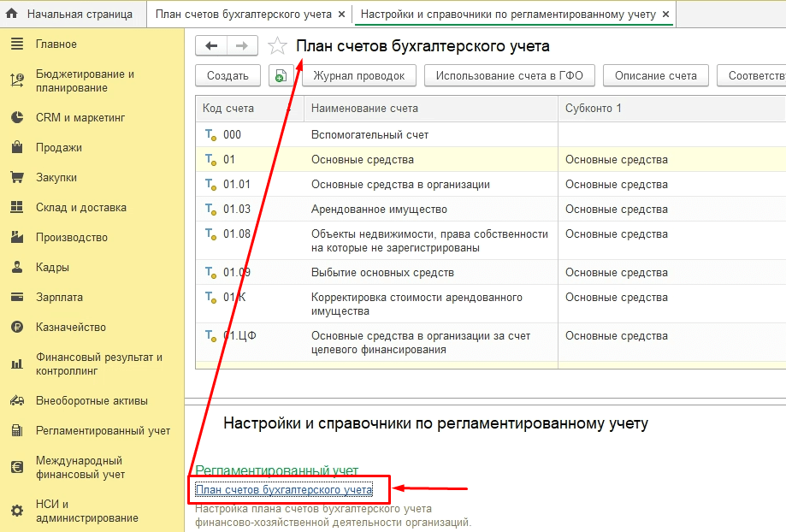Open the Кадры section
The height and width of the screenshot is (532, 786).
tap(52, 267)
